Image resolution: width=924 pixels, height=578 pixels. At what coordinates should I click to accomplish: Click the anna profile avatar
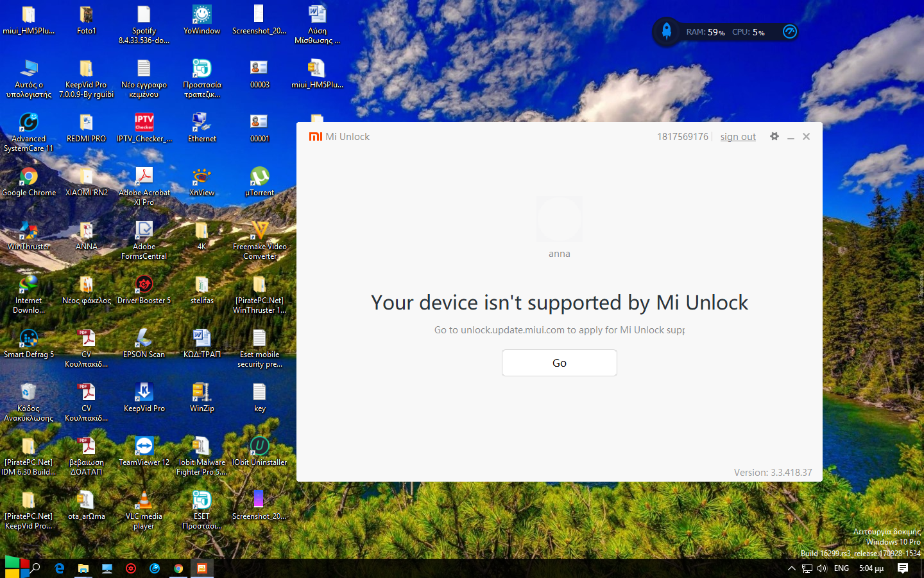(x=560, y=220)
